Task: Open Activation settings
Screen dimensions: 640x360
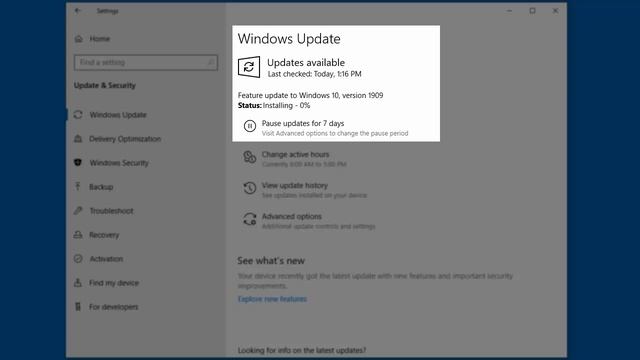Action: pos(106,259)
